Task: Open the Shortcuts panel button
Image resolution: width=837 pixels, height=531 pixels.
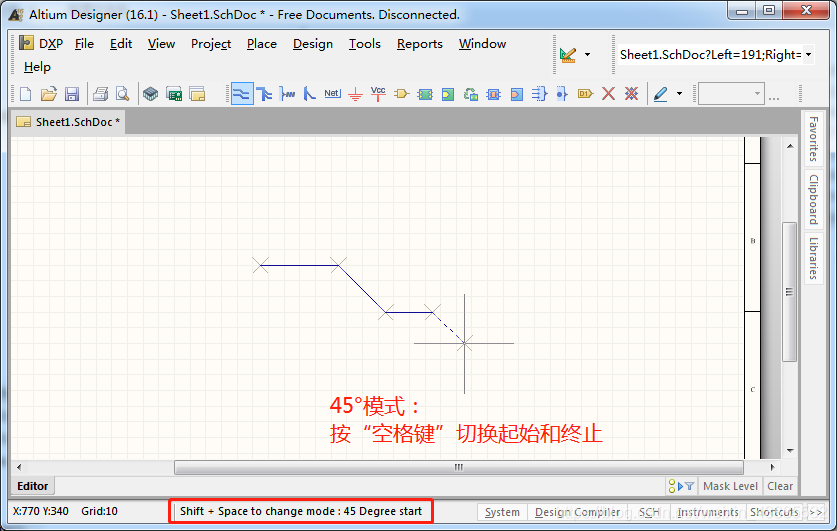Action: (x=774, y=512)
